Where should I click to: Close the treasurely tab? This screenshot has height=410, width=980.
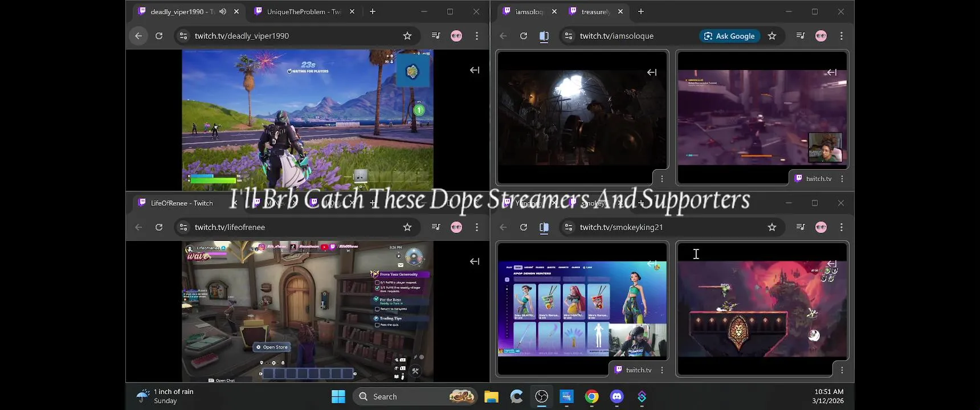point(620,11)
